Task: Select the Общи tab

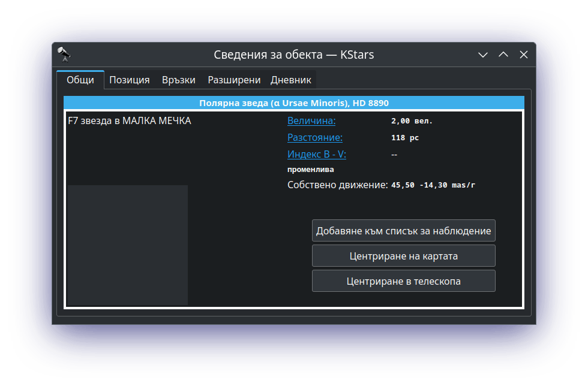Action: pos(80,80)
